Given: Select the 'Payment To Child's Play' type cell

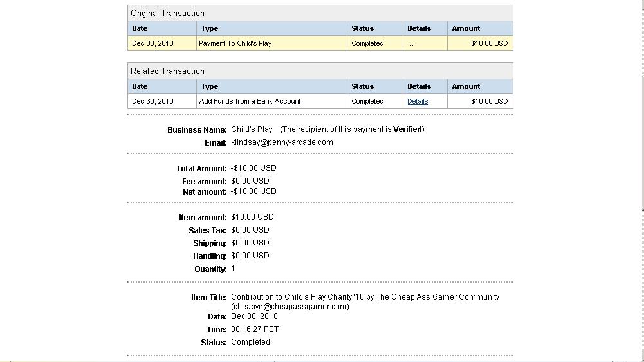Looking at the screenshot, I should point(271,43).
